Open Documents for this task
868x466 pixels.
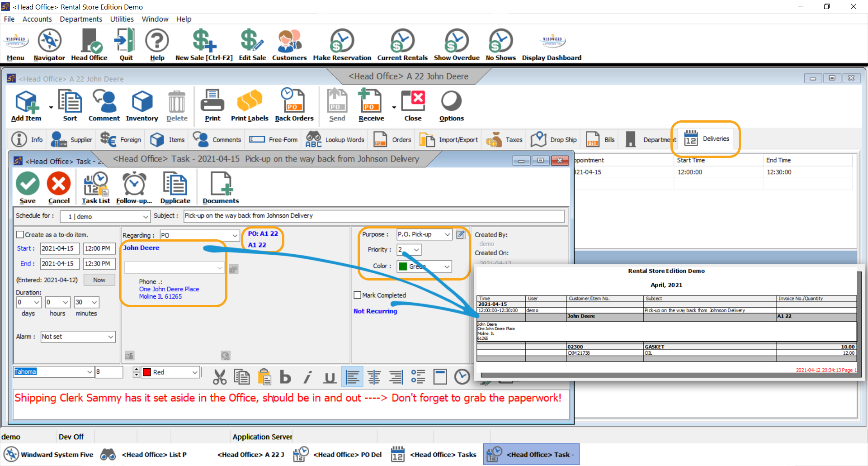[x=220, y=187]
